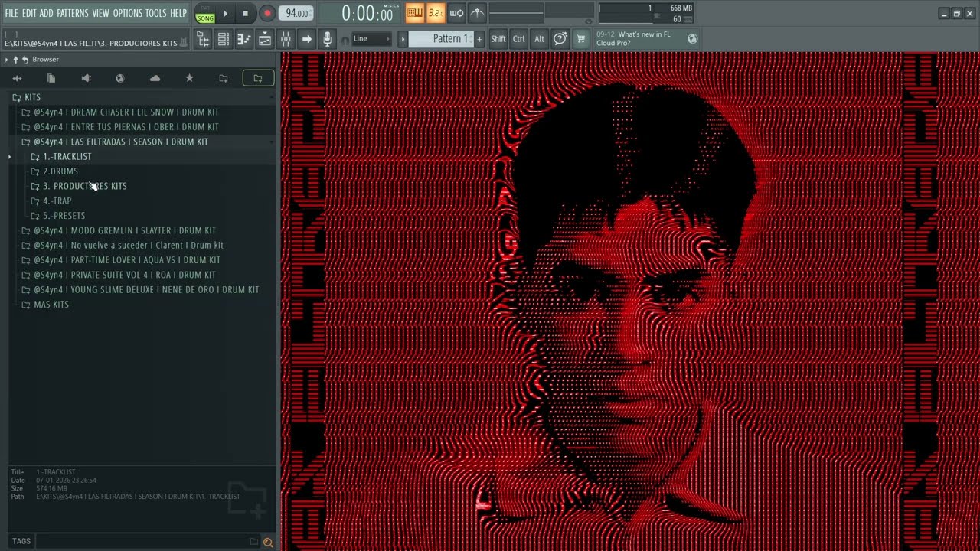Collapse the KITS root folder

[142, 97]
